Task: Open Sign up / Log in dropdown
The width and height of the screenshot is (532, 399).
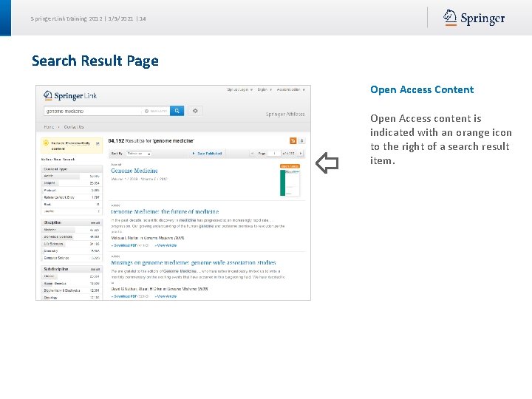Action: click(240, 89)
